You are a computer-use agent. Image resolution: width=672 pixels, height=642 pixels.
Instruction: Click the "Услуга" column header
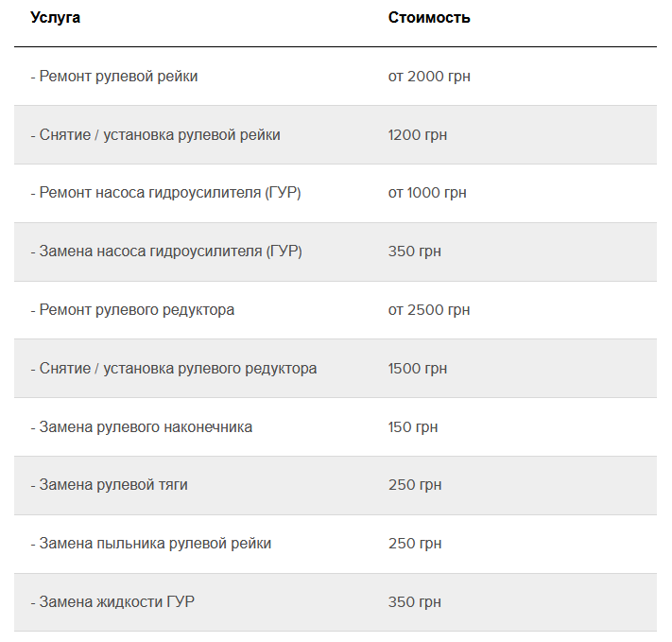(x=55, y=18)
